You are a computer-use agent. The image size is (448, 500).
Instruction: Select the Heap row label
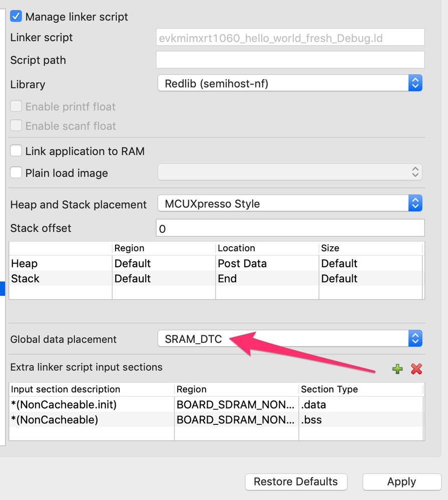(x=24, y=263)
